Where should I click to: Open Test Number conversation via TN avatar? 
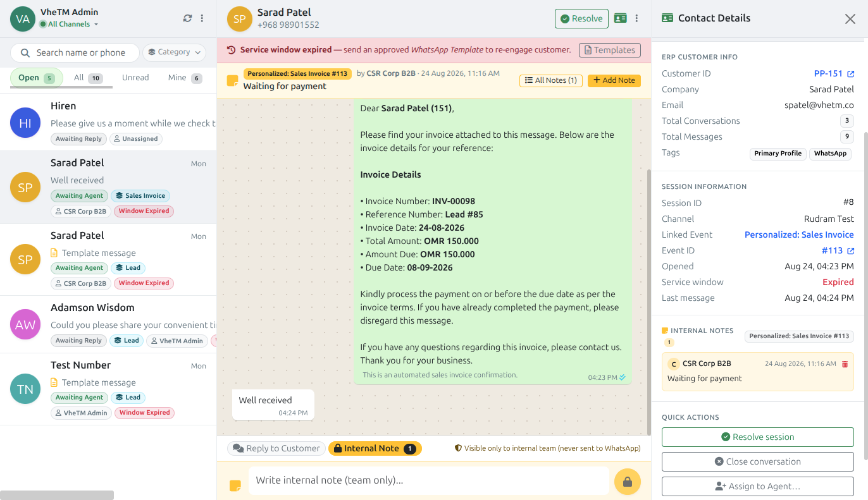(x=25, y=389)
